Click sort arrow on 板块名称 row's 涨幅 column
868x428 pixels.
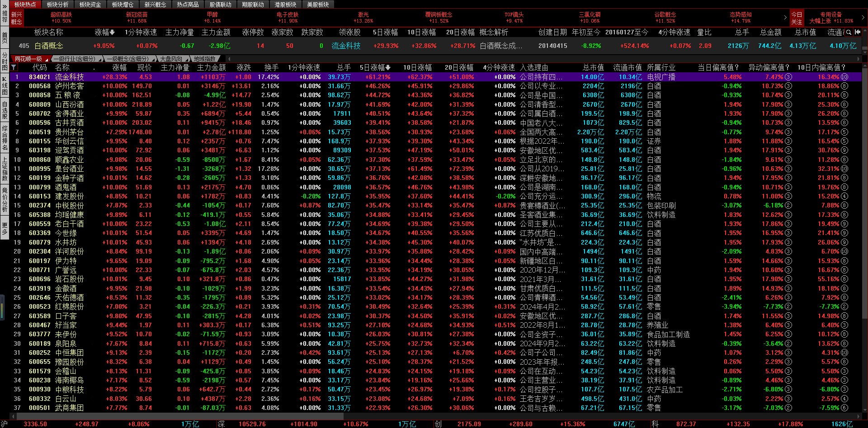(x=112, y=33)
